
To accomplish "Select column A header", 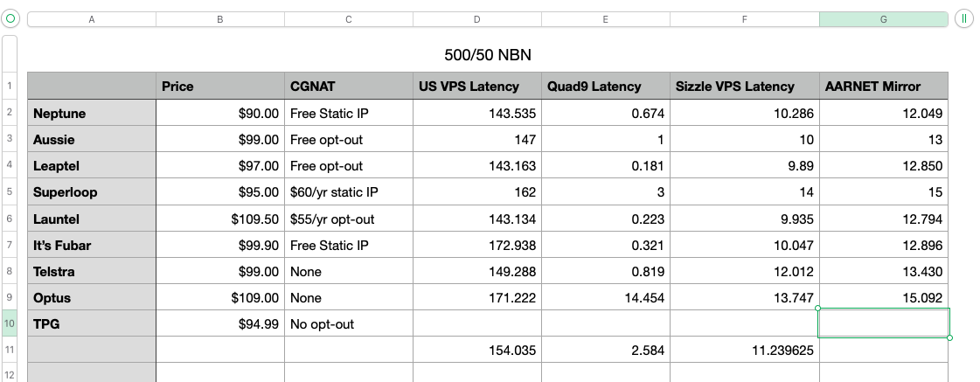I will click(92, 19).
